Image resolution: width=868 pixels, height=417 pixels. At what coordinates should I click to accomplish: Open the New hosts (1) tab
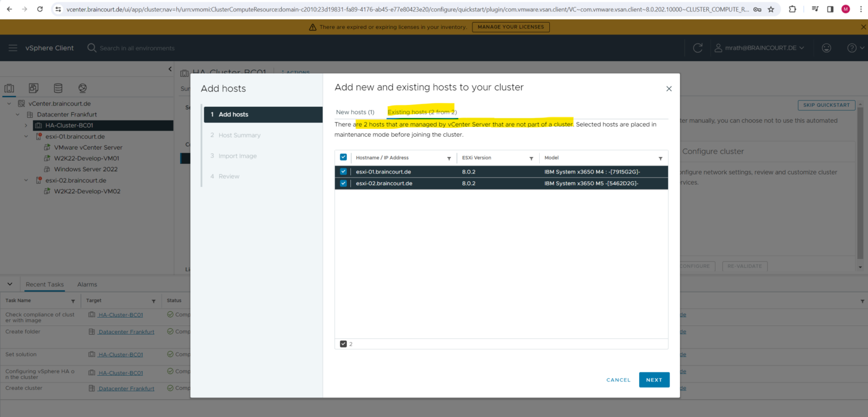355,112
